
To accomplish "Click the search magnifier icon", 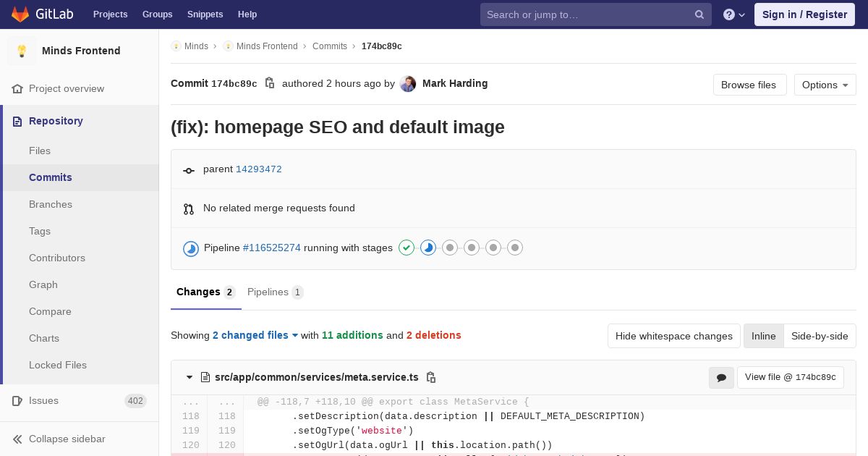I will (x=699, y=14).
